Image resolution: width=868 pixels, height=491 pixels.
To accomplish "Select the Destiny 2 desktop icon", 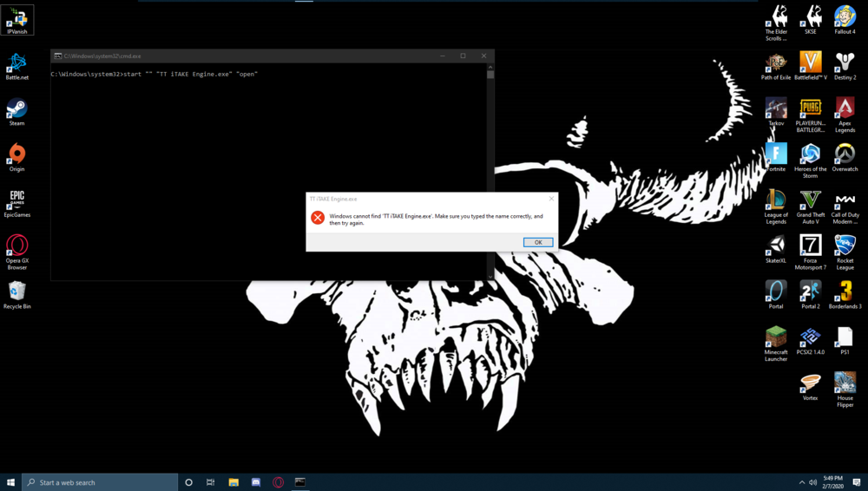I will 845,66.
